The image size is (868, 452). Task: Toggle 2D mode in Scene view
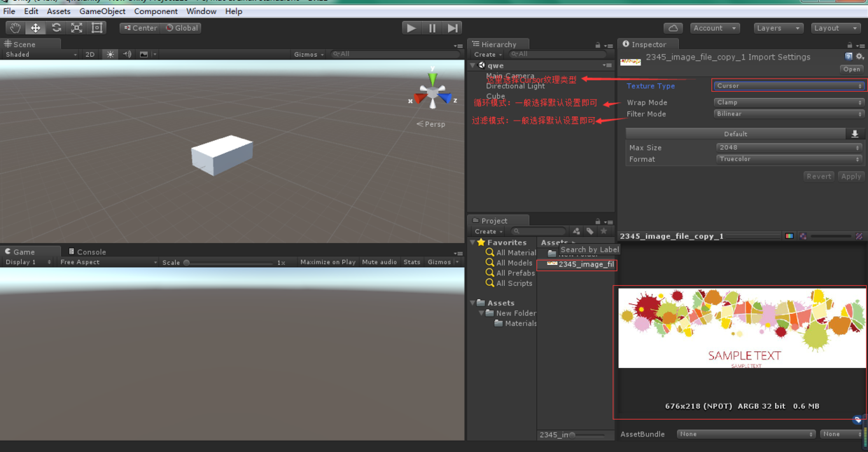click(90, 55)
